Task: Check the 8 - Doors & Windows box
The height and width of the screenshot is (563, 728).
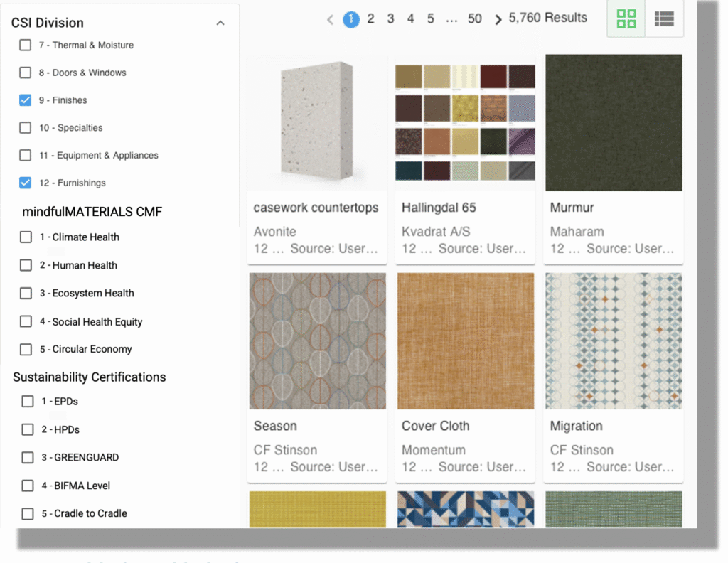Action: tap(26, 73)
